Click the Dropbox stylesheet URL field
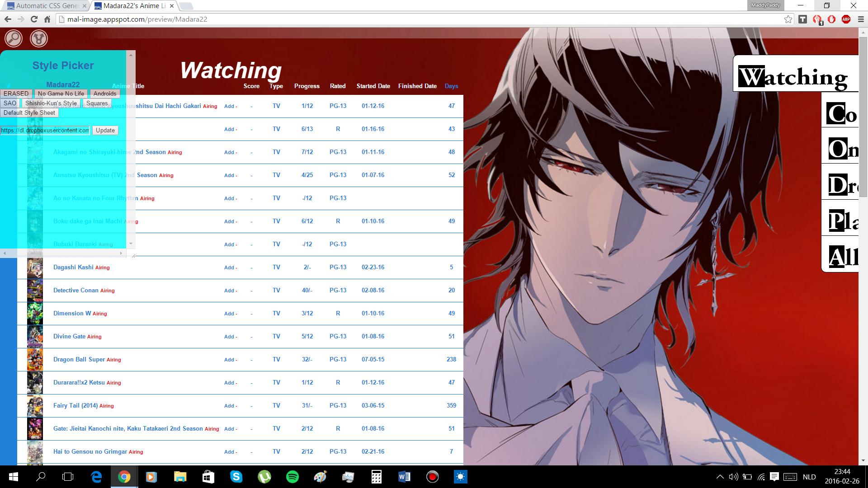Image resolution: width=868 pixels, height=488 pixels. click(x=45, y=130)
